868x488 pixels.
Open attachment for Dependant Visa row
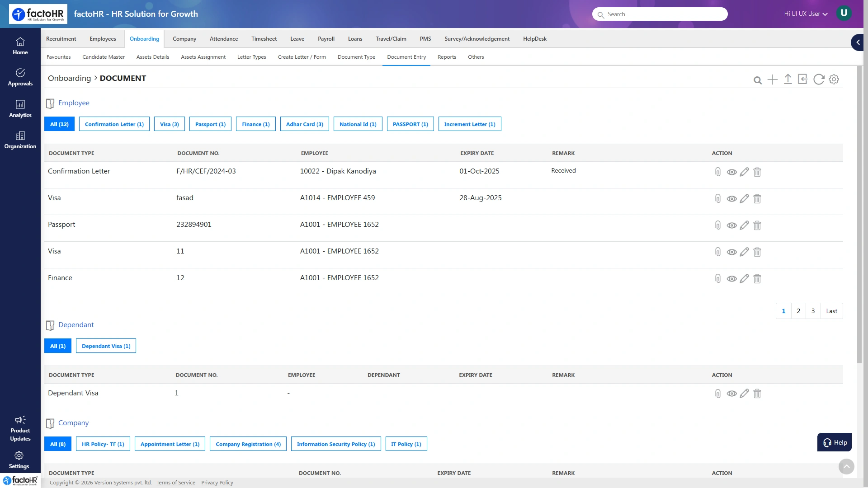coord(718,393)
